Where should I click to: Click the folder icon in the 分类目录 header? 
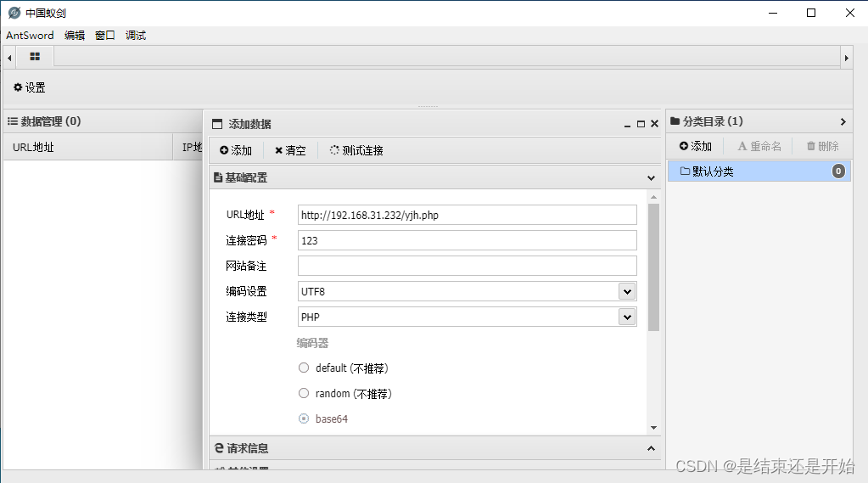[x=675, y=121]
